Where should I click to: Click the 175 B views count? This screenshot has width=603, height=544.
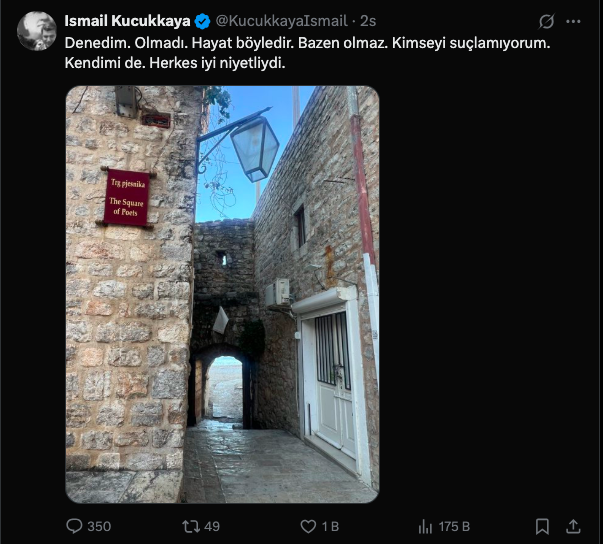coord(454,526)
